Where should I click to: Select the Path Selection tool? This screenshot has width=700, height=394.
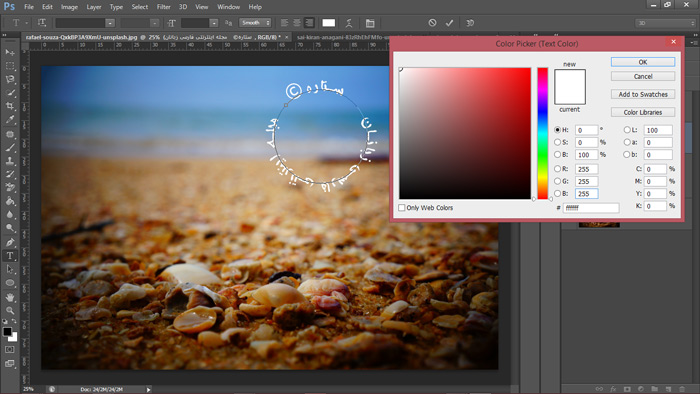pos(10,269)
